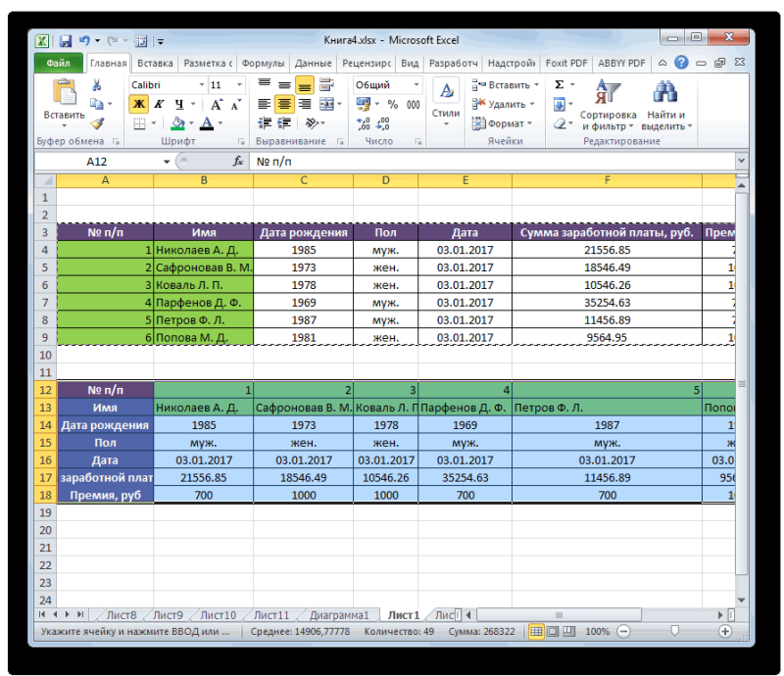The height and width of the screenshot is (676, 784).
Task: Open the Формат cells dropdown
Action: coord(502,123)
